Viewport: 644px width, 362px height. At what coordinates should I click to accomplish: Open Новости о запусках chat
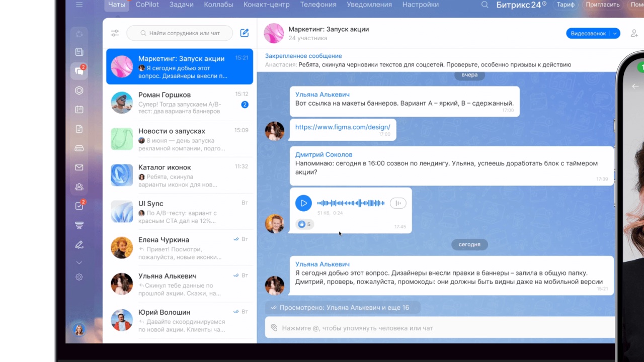(180, 139)
